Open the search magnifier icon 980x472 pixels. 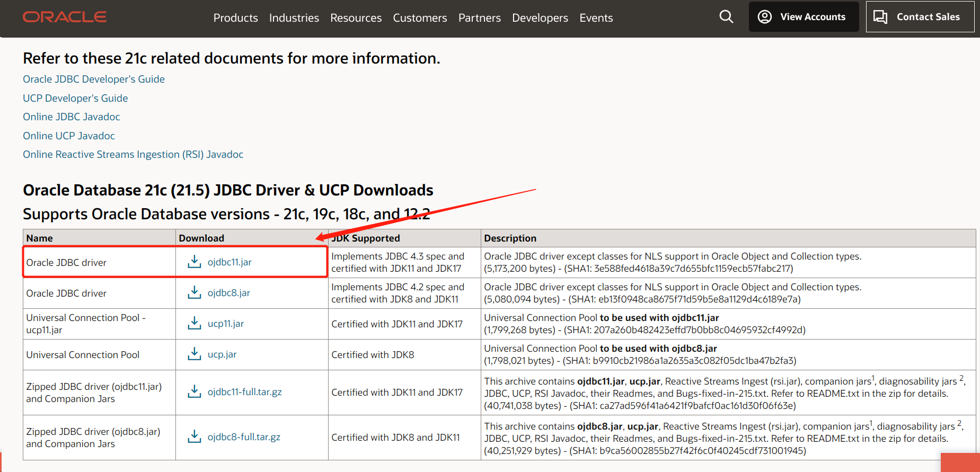726,17
